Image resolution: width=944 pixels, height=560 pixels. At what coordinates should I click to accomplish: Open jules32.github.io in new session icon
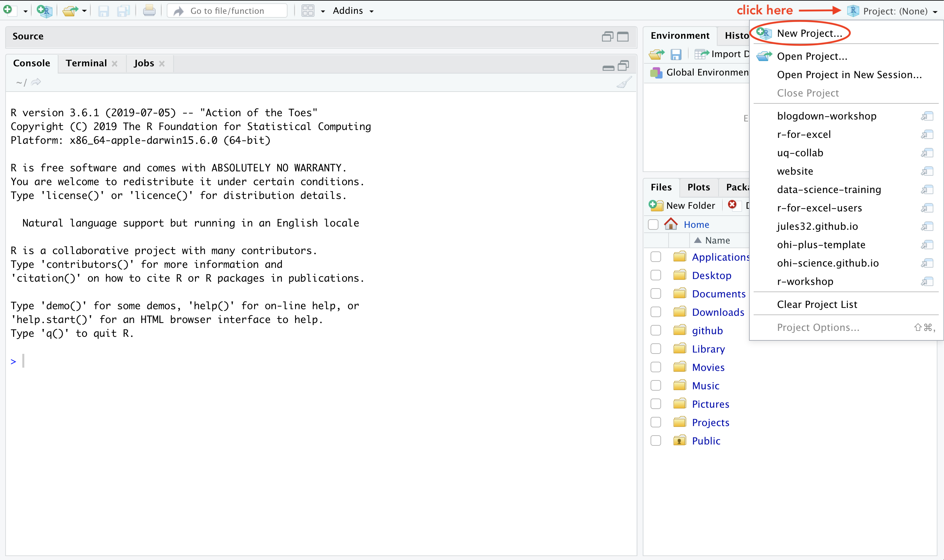click(927, 226)
